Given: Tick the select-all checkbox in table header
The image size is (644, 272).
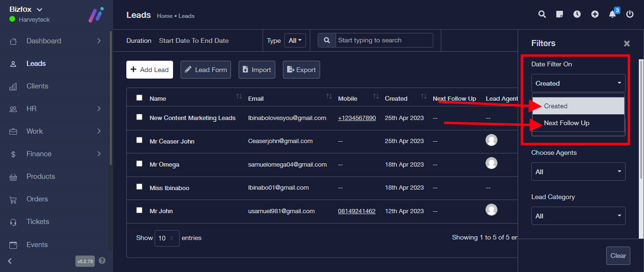Looking at the screenshot, I should click(x=139, y=98).
